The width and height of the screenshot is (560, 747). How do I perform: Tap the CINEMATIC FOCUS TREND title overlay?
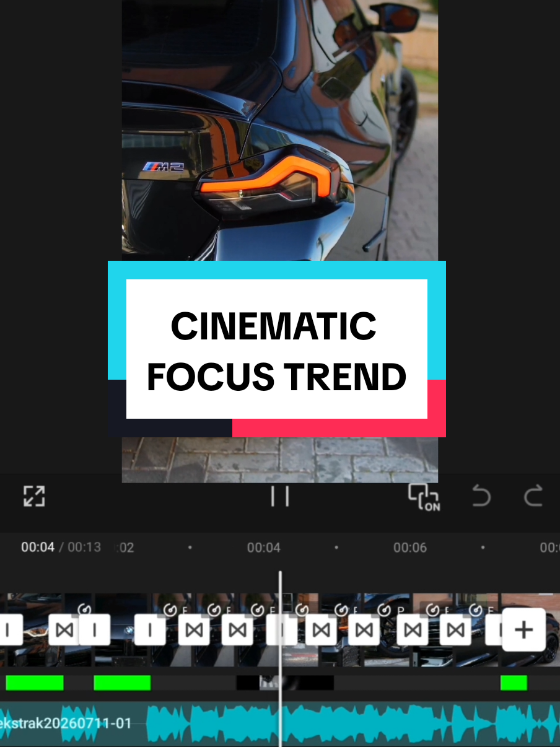click(277, 349)
